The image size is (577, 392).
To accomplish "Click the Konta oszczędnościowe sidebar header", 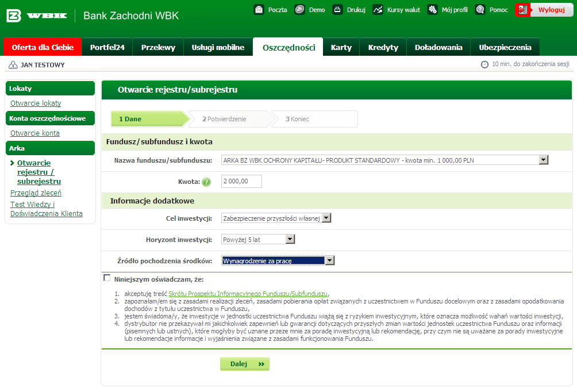I will pyautogui.click(x=50, y=118).
